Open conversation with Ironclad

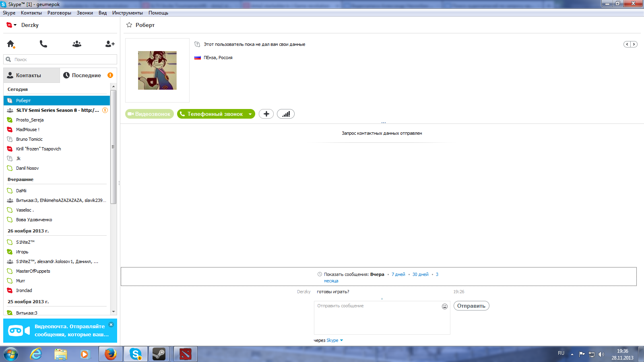pos(57,290)
